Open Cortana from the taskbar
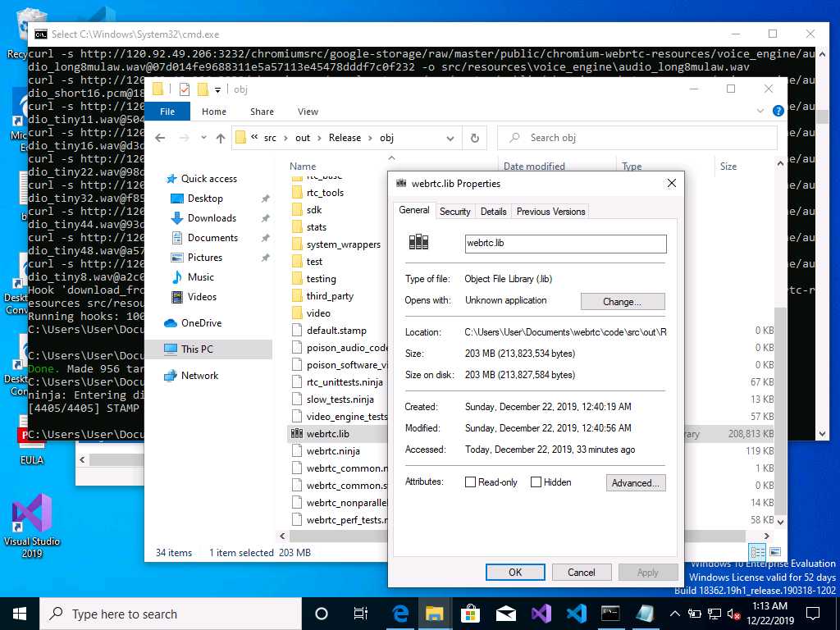This screenshot has width=840, height=630. tap(322, 614)
